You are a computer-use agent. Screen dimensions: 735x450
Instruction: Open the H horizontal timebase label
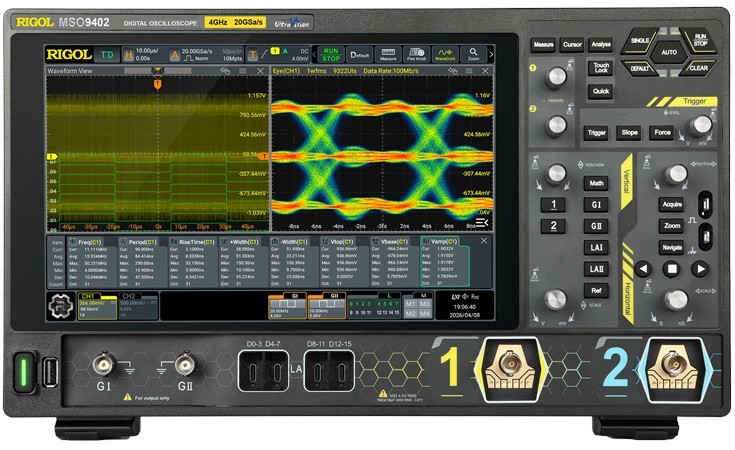point(128,55)
